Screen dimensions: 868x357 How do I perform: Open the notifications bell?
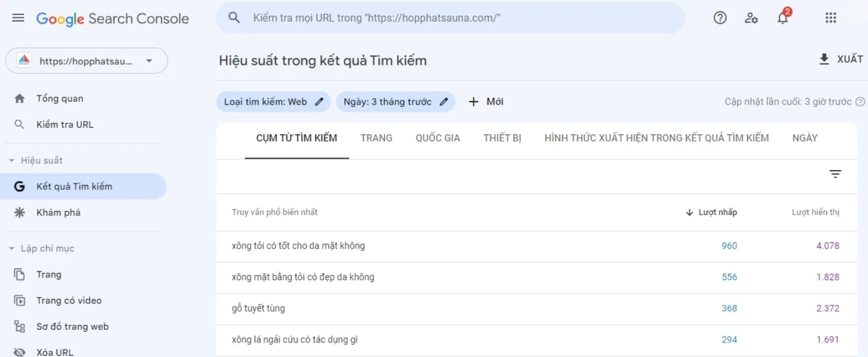point(782,18)
